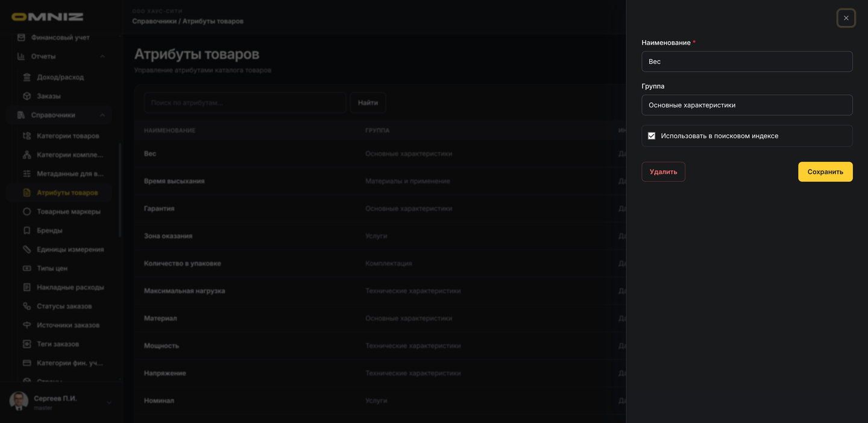
Task: Open Заказы via its box icon
Action: click(27, 96)
